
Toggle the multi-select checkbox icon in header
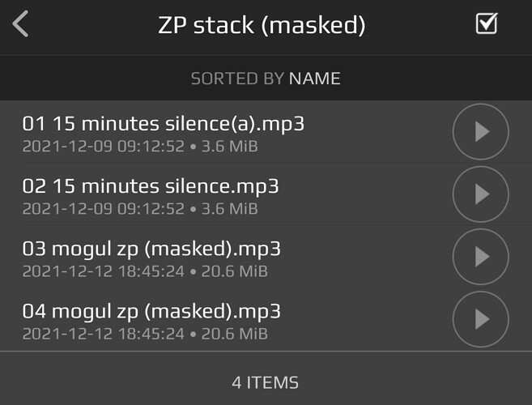487,23
